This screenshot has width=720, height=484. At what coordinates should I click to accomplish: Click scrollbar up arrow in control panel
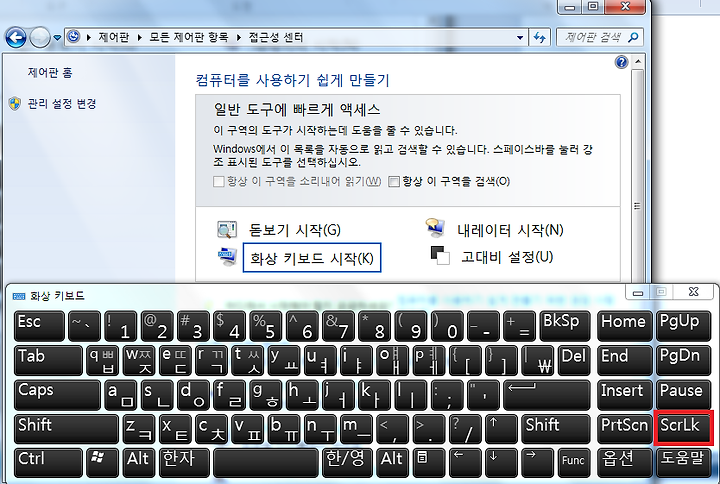pos(637,62)
